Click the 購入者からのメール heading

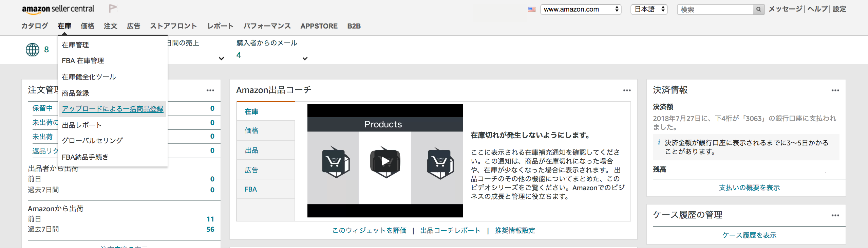(x=267, y=43)
